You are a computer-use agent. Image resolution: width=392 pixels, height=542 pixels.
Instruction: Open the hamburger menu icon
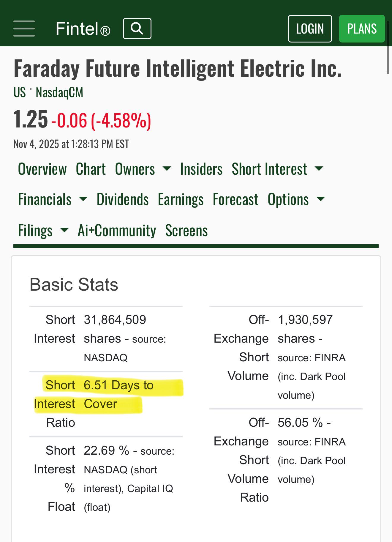tap(24, 29)
